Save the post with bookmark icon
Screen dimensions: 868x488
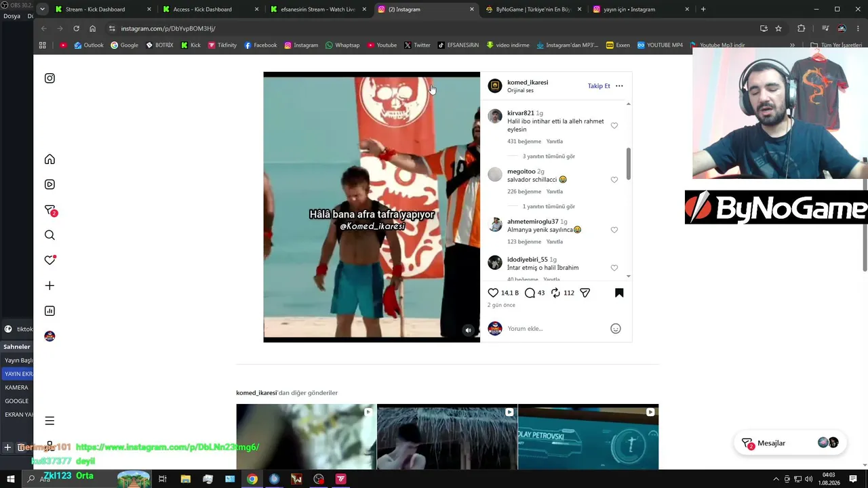pyautogui.click(x=619, y=293)
